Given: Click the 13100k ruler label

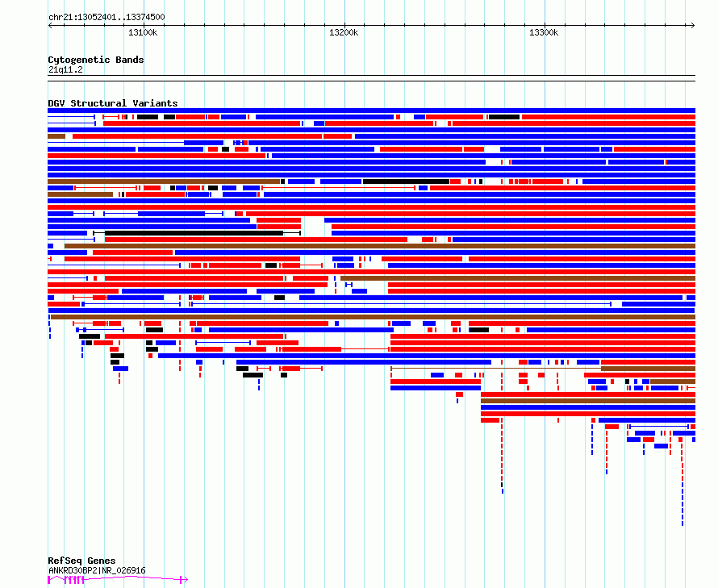Looking at the screenshot, I should pos(143,32).
